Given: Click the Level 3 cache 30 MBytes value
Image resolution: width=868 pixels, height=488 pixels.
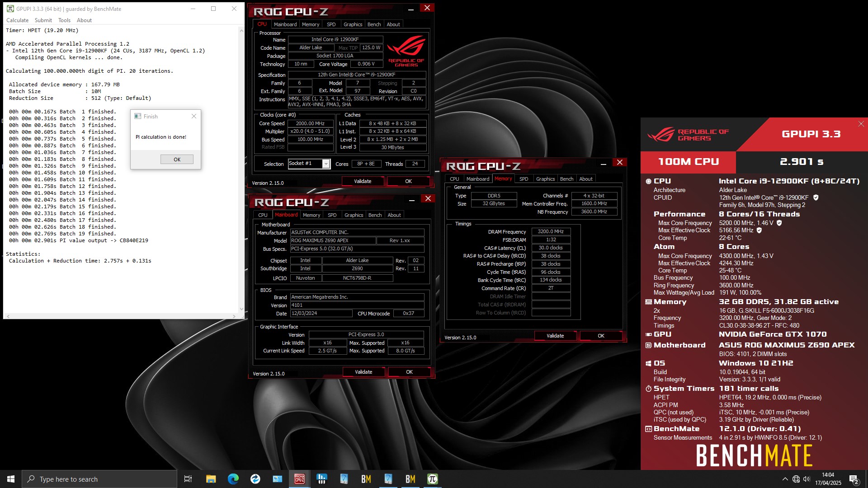Looking at the screenshot, I should pos(392,147).
